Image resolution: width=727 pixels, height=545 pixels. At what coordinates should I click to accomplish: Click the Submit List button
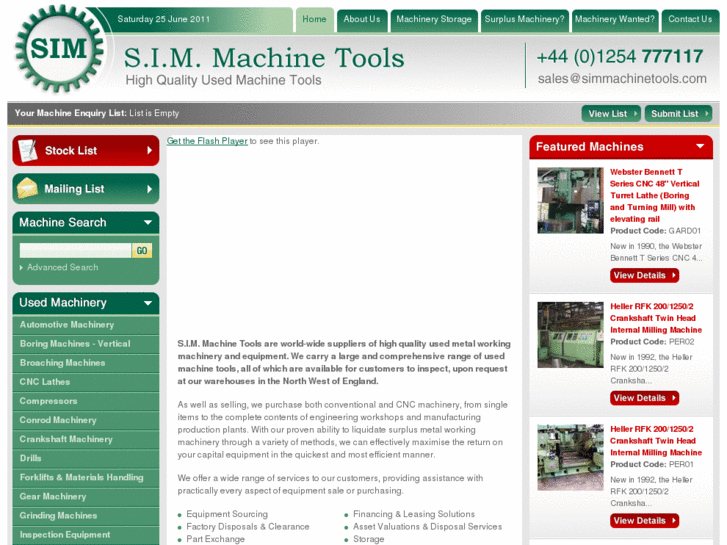678,114
